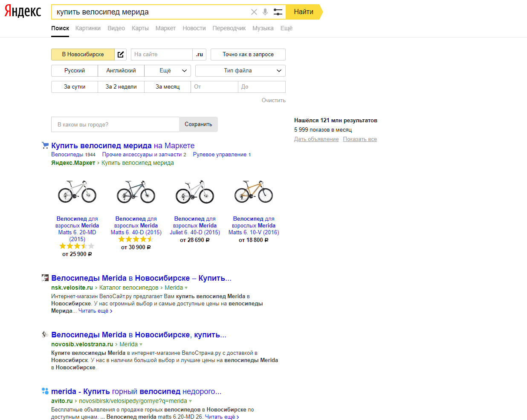Toggle the Английский language filter
Image resolution: width=527 pixels, height=420 pixels.
point(121,71)
